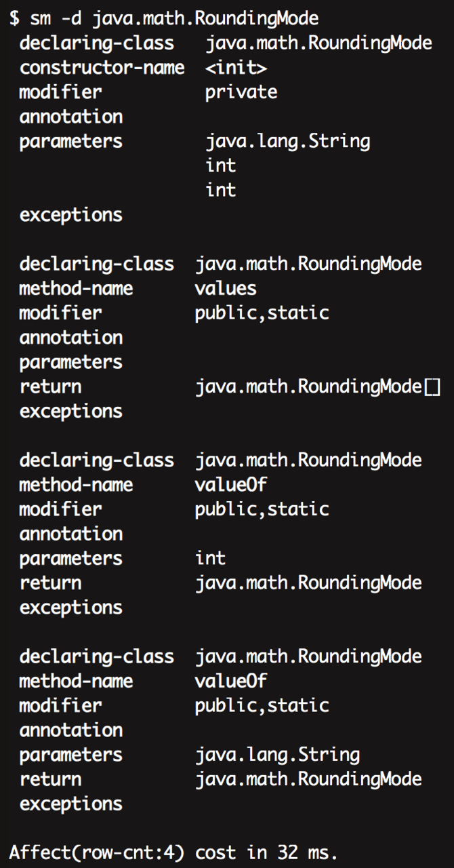454x868 pixels.
Task: Click the java.math.RoundingMode[] return type
Action: pos(318,387)
